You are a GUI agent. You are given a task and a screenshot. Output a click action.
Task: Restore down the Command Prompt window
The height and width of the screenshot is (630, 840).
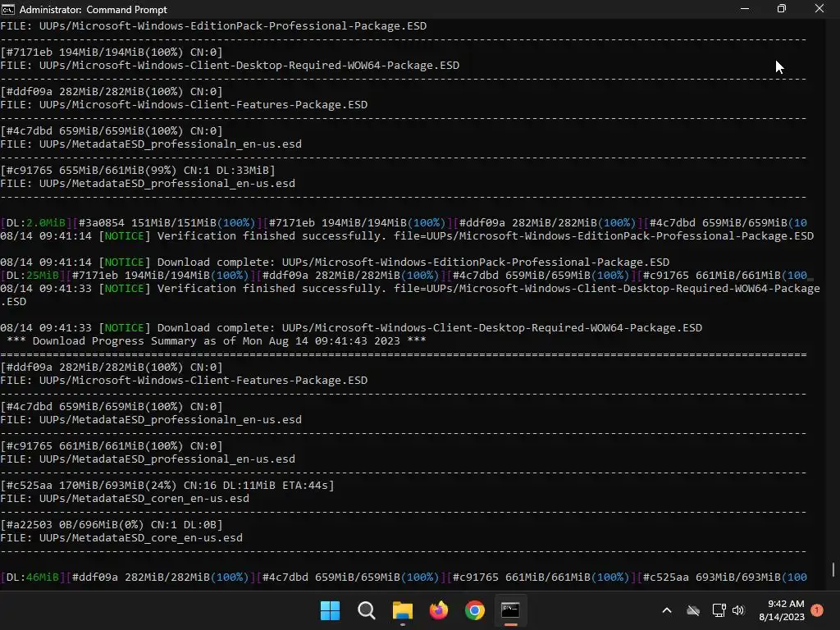[782, 9]
